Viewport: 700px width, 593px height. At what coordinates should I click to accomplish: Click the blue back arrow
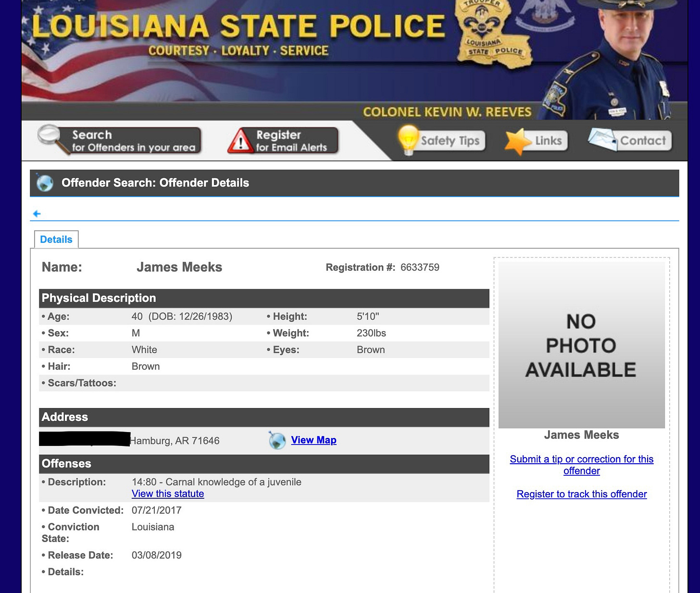37,214
